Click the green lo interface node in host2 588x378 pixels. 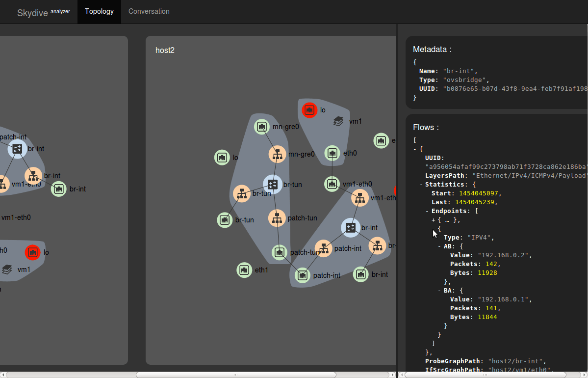(x=222, y=157)
